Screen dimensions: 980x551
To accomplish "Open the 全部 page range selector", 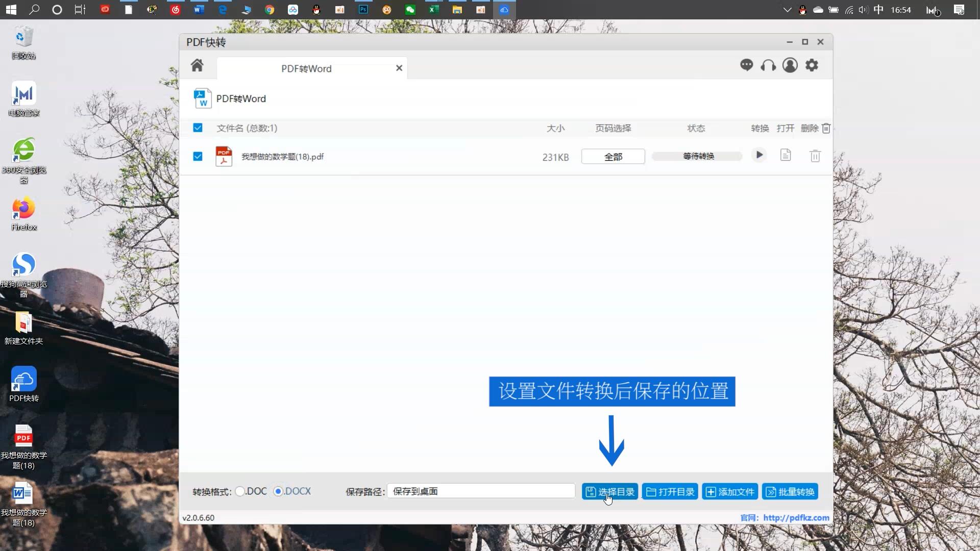I will click(612, 156).
